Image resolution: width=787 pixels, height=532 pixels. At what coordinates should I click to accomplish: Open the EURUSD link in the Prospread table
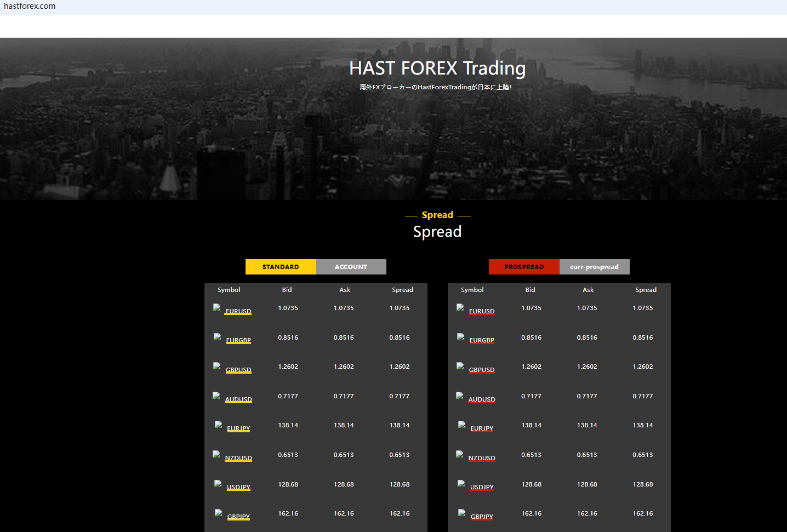[x=482, y=311]
